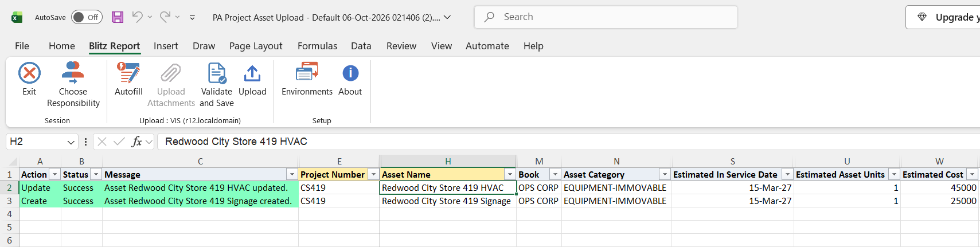Switch to the Data tab

[x=361, y=46]
